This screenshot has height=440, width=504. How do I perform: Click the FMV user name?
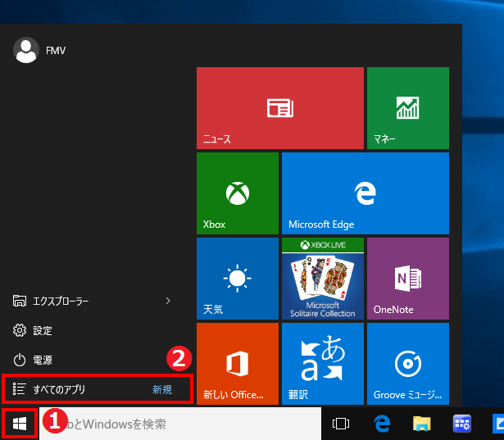(x=56, y=51)
